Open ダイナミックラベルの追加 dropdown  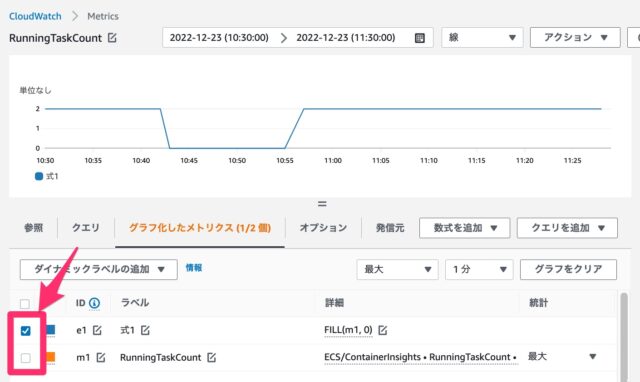pos(98,269)
